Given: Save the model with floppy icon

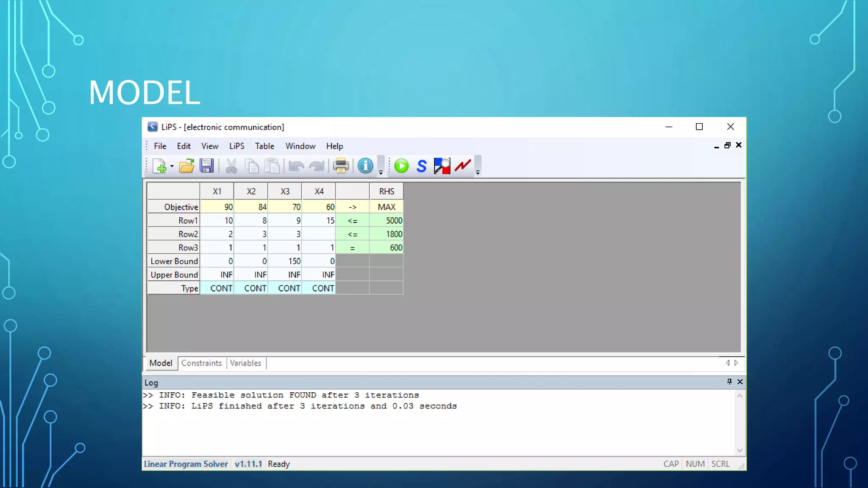Looking at the screenshot, I should (x=207, y=166).
